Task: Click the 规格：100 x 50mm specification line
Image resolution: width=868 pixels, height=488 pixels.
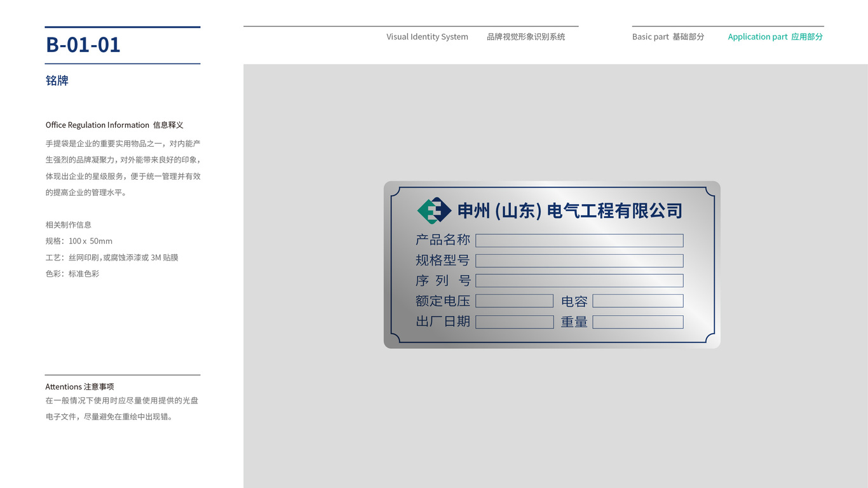Action: [x=79, y=241]
